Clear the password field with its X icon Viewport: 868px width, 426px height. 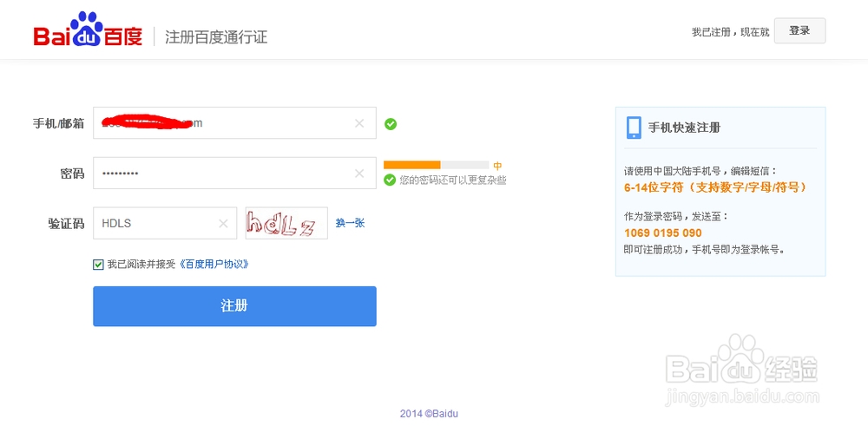click(x=359, y=174)
